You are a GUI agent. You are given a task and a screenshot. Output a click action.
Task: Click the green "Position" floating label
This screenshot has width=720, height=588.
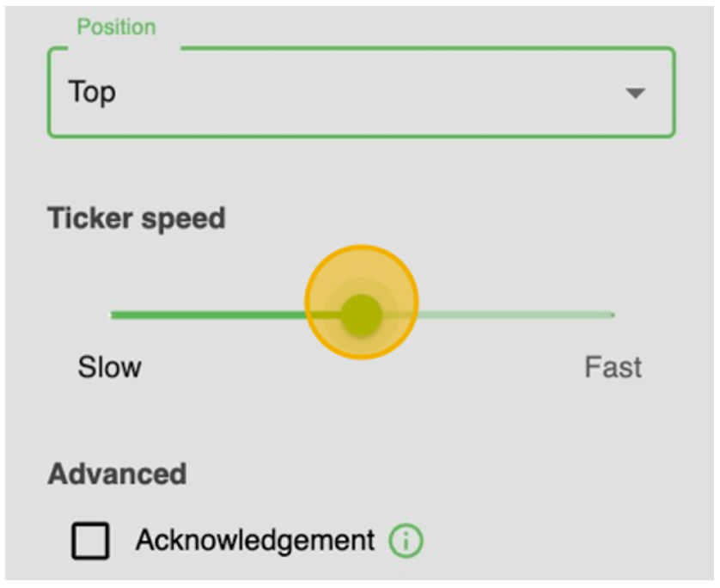(116, 28)
